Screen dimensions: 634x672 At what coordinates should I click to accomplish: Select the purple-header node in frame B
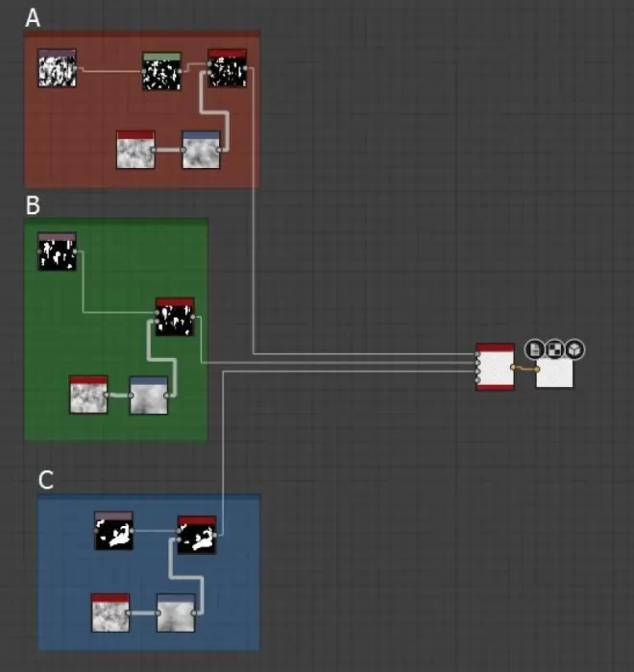click(x=57, y=251)
